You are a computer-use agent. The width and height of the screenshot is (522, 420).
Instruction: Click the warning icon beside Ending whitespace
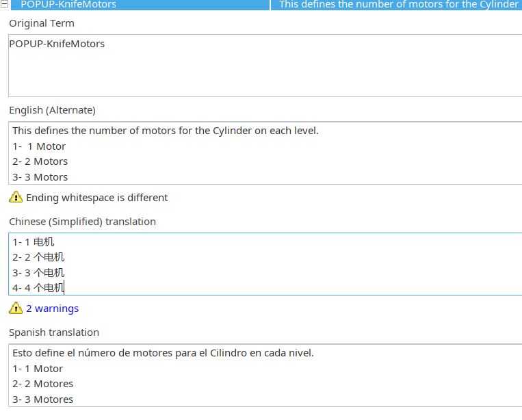(16, 197)
